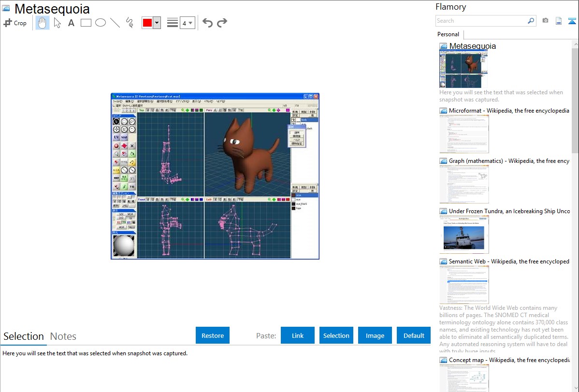Click the blue collapse-to-top icon

[x=572, y=21]
